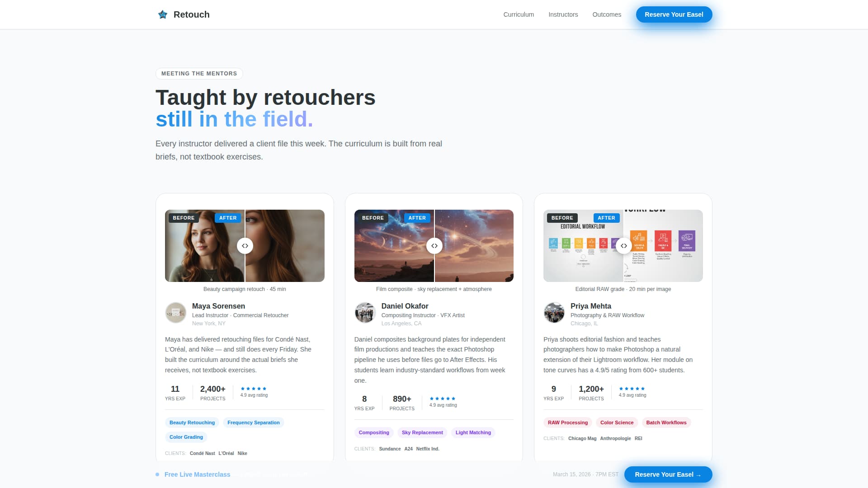
Task: Click the Frequency Separation tag
Action: (254, 422)
